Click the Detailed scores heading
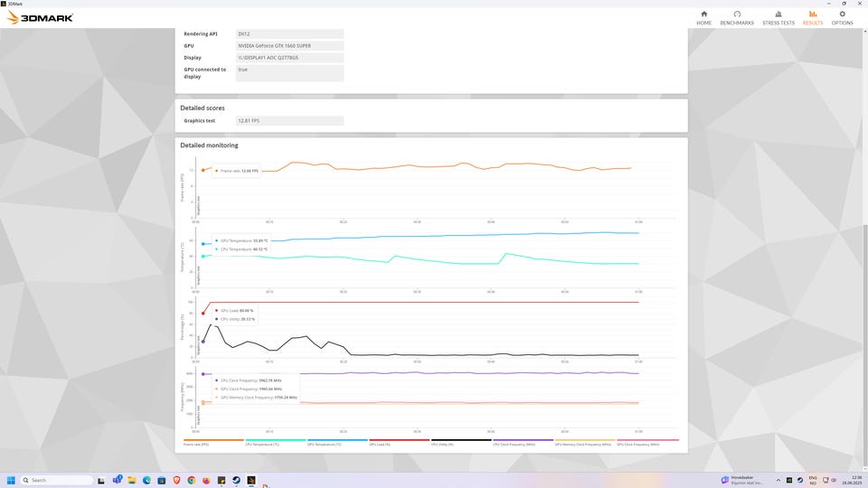 click(202, 108)
